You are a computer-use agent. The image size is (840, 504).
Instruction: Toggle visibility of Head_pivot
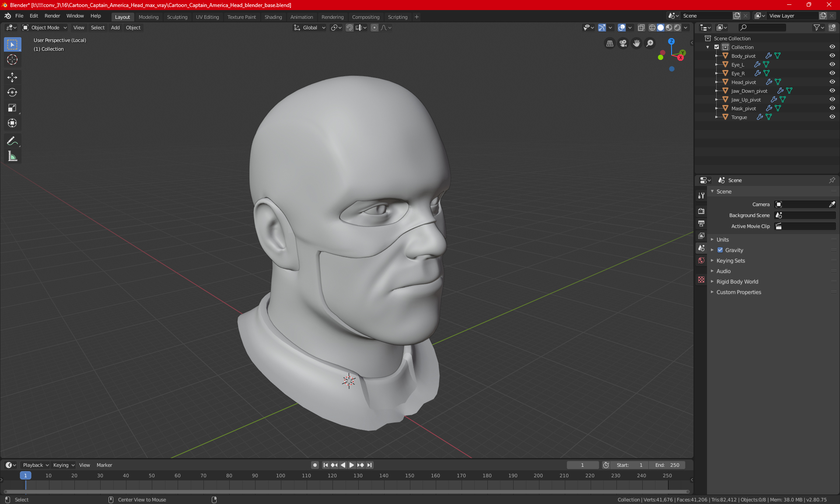(x=832, y=82)
